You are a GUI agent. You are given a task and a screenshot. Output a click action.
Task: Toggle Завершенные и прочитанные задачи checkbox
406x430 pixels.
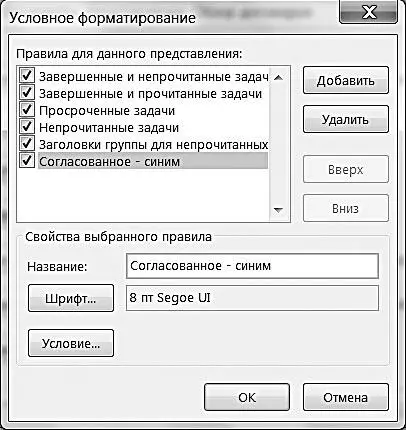27,92
